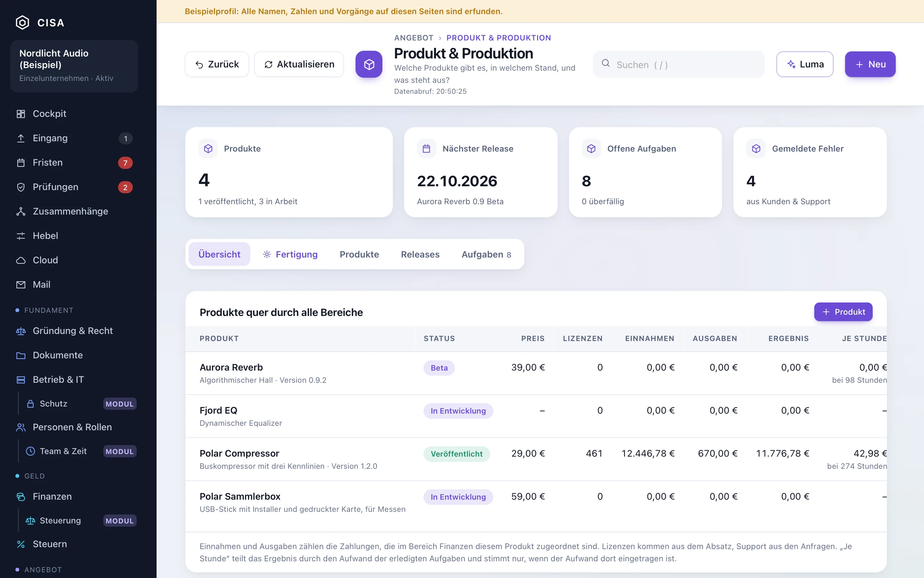Focus the Suchen search field

(679, 64)
